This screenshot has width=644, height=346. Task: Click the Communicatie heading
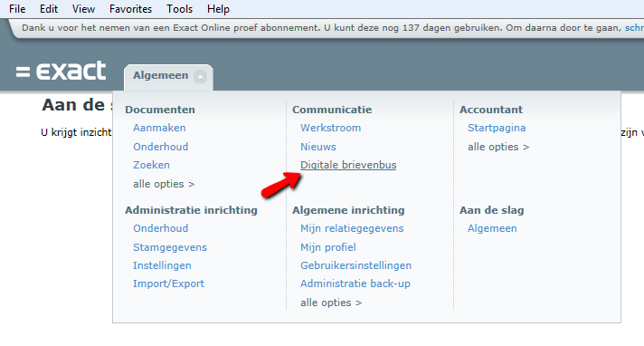pyautogui.click(x=332, y=110)
